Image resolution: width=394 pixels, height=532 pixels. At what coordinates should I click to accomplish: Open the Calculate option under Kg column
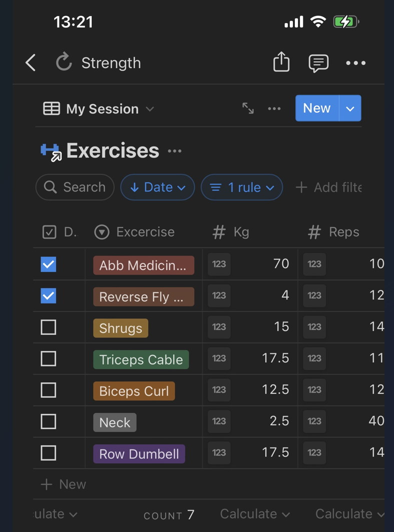click(254, 513)
